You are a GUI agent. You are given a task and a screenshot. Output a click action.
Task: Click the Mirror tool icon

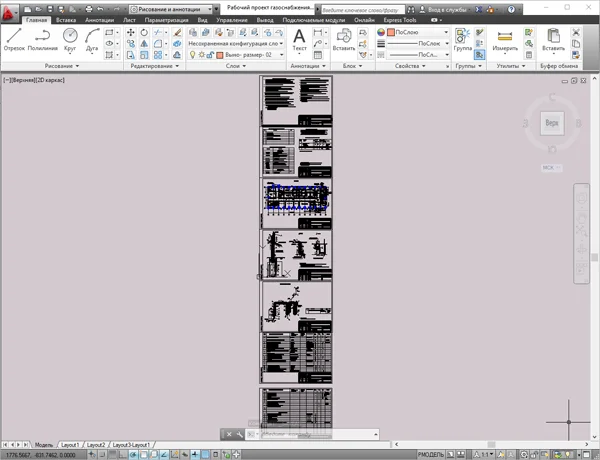pos(144,44)
